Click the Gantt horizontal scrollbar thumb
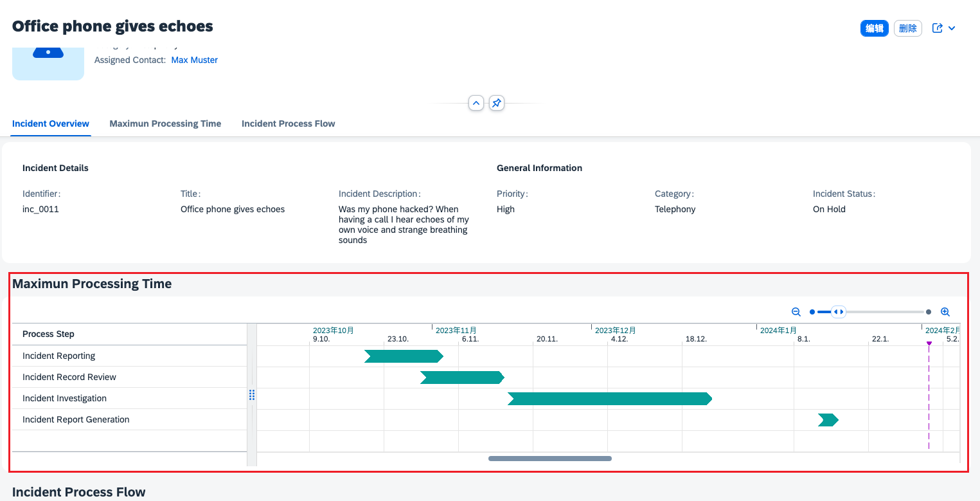The height and width of the screenshot is (501, 980). [549, 459]
